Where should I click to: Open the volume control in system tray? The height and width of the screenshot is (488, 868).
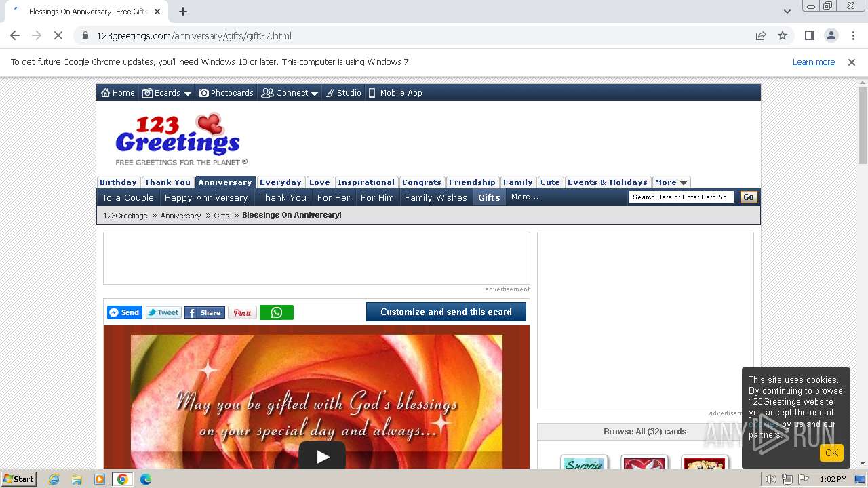point(770,479)
